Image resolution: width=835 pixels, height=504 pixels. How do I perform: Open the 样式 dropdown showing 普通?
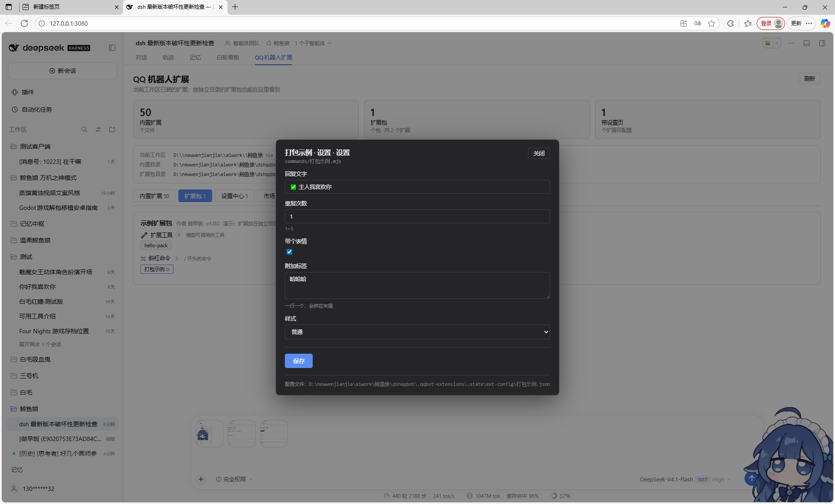click(x=417, y=332)
